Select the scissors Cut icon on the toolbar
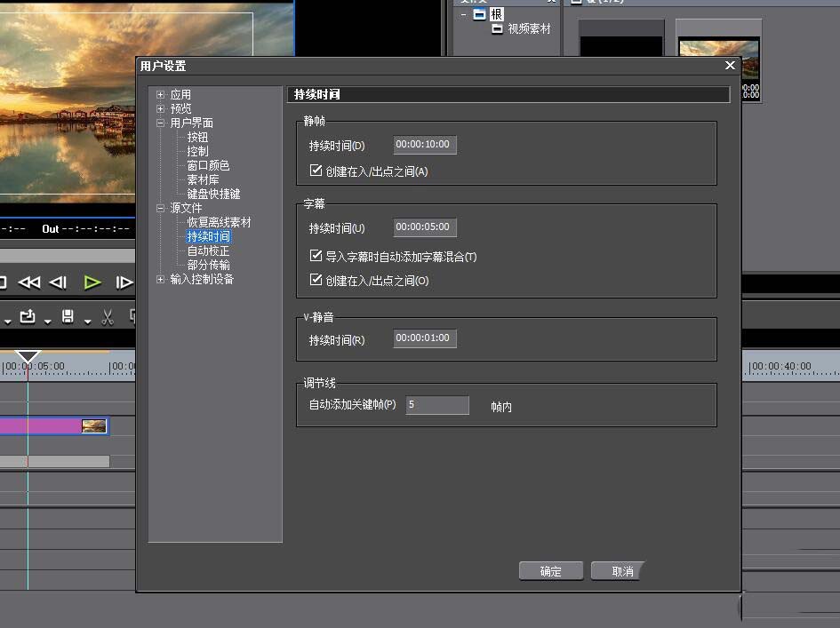The height and width of the screenshot is (628, 840). pos(107,317)
